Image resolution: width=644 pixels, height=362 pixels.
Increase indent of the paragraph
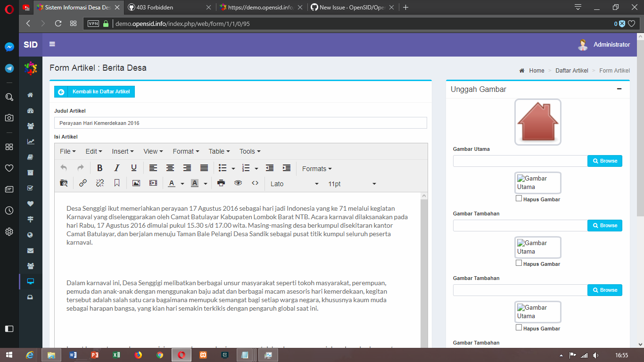click(287, 168)
